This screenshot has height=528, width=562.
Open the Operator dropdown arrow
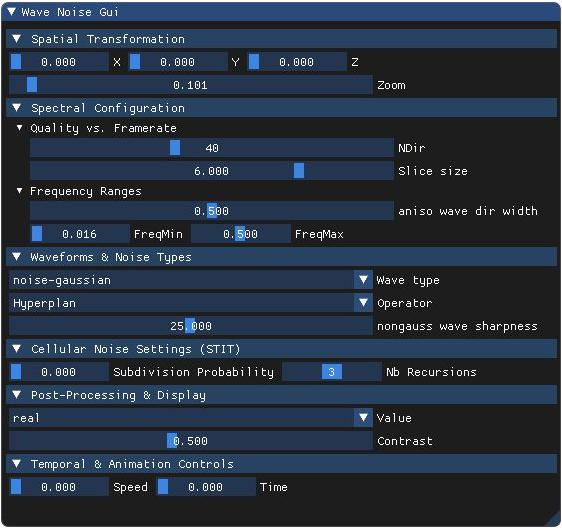pyautogui.click(x=363, y=303)
